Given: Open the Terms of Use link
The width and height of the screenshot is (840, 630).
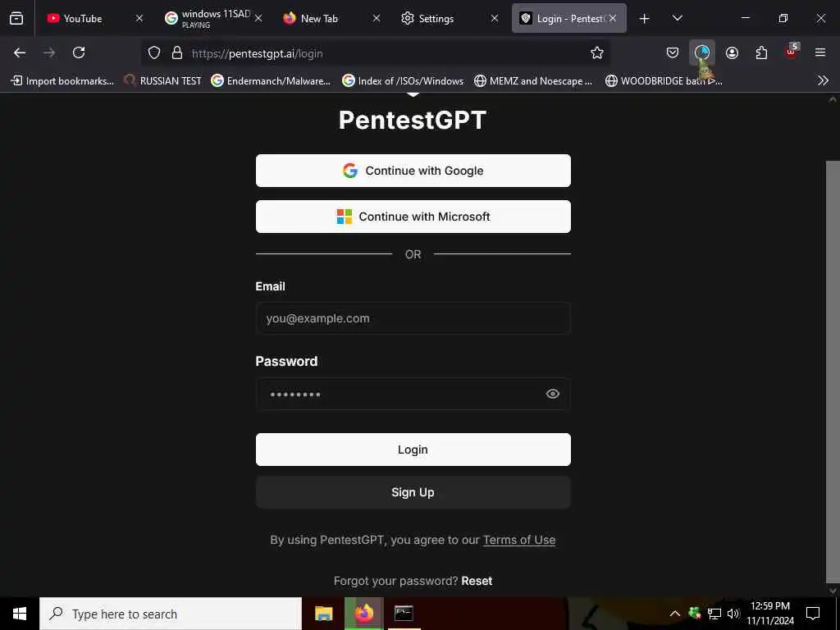Looking at the screenshot, I should (x=519, y=540).
